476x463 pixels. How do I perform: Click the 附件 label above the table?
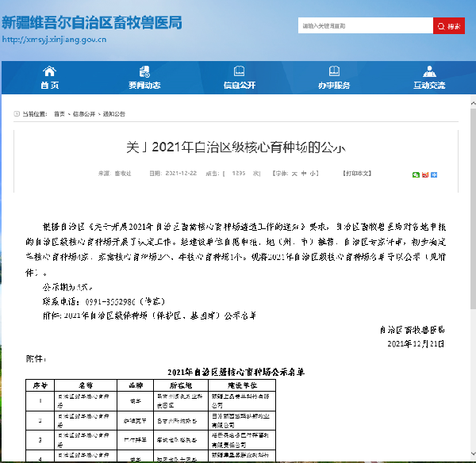pos(36,359)
